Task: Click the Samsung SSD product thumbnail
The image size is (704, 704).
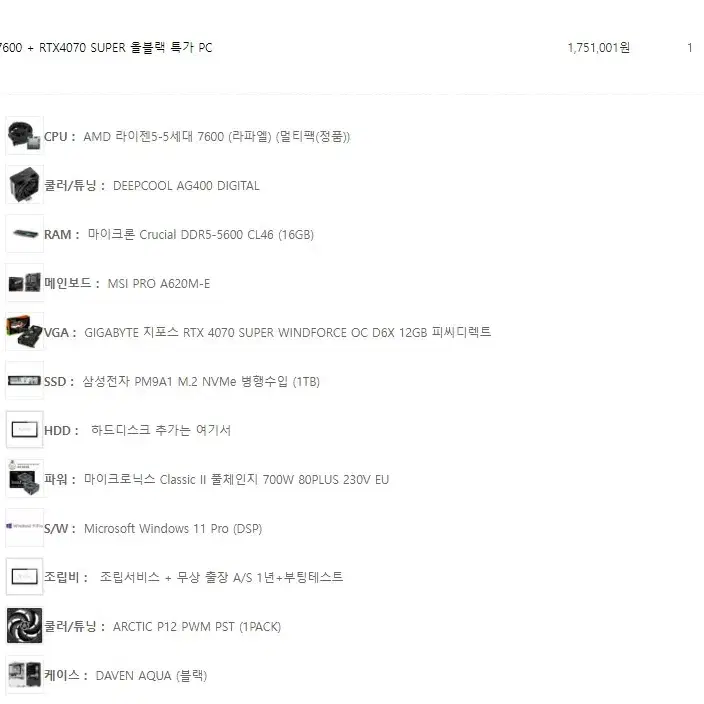Action: (24, 380)
